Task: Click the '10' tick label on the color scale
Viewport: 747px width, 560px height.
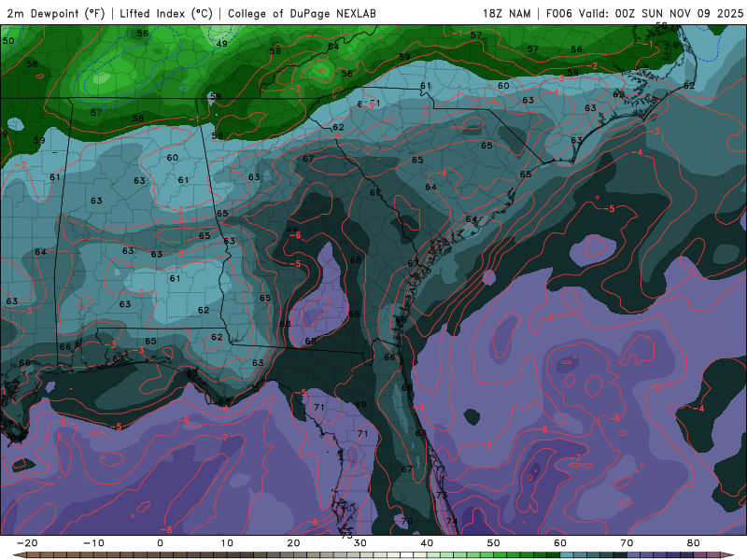Action: 227,543
